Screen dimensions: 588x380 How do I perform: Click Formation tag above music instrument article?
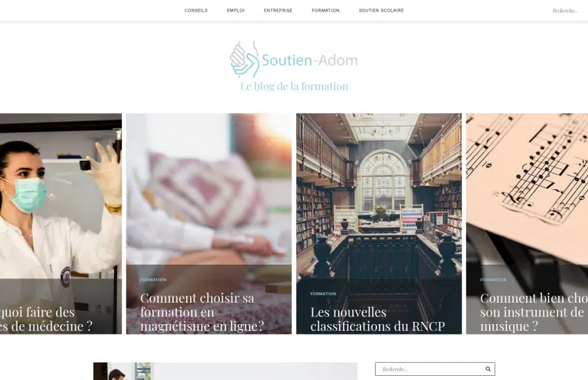pyautogui.click(x=493, y=280)
